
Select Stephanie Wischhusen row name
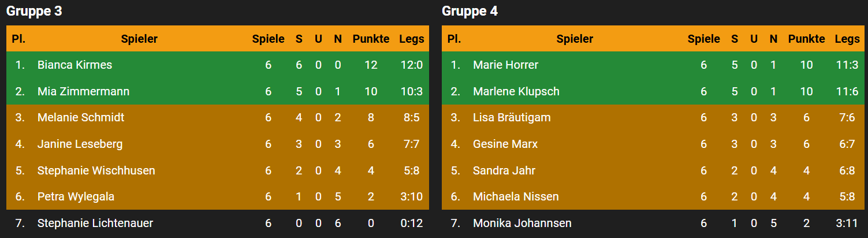(96, 170)
